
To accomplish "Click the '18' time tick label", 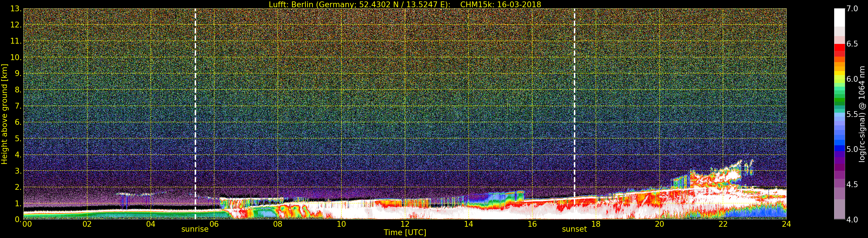I will click(596, 224).
